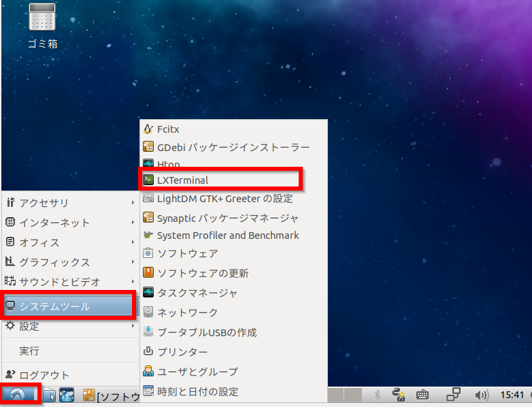The width and height of the screenshot is (532, 407).
Task: Expand the グラフィックス submenu arrow
Action: click(133, 262)
